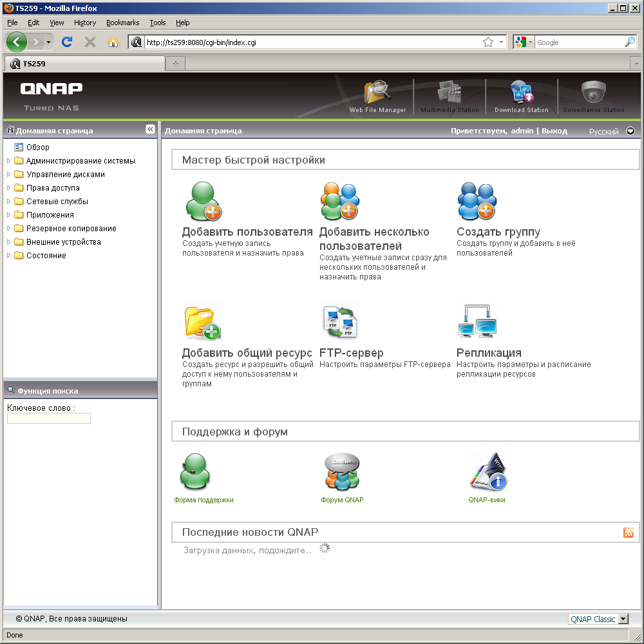This screenshot has width=644, height=644.
Task: Open the Edit menu
Action: pyautogui.click(x=33, y=23)
